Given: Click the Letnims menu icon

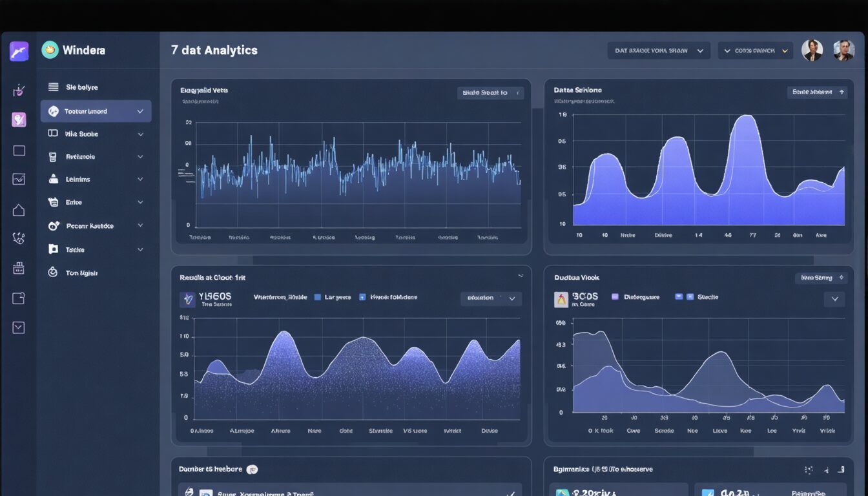Looking at the screenshot, I should 53,180.
